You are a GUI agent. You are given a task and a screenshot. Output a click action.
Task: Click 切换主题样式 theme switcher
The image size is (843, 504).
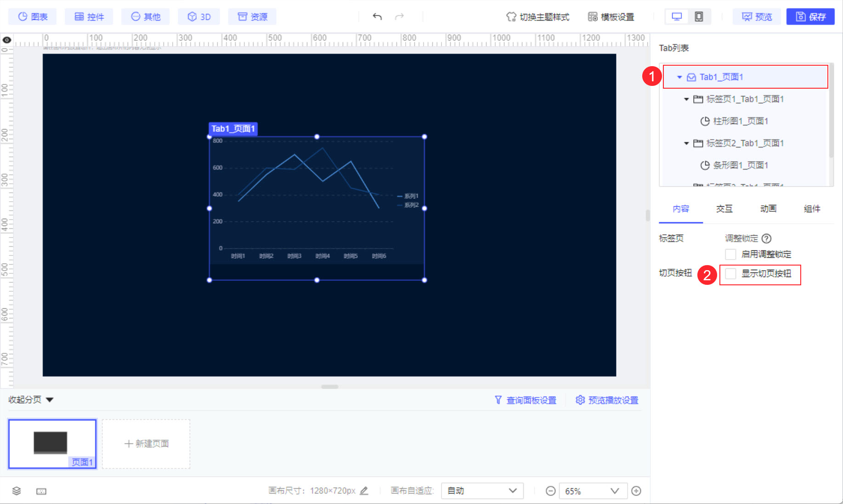pos(537,17)
